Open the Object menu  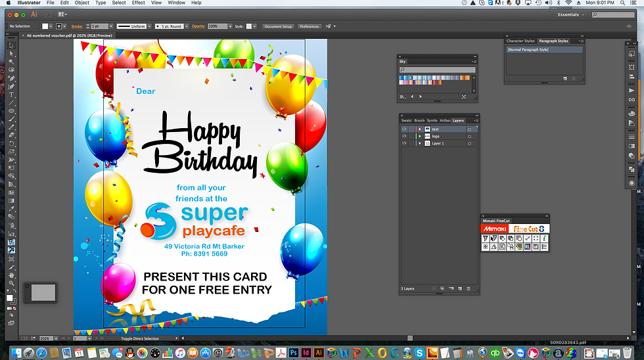click(x=81, y=3)
